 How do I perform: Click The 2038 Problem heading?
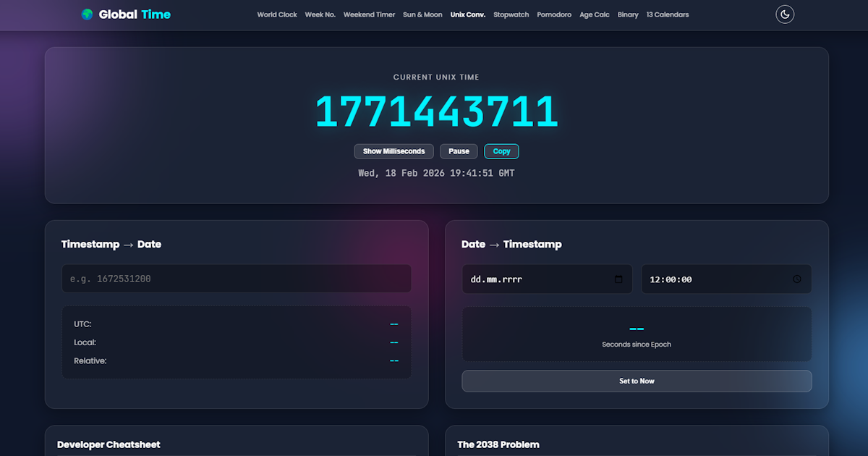point(498,444)
